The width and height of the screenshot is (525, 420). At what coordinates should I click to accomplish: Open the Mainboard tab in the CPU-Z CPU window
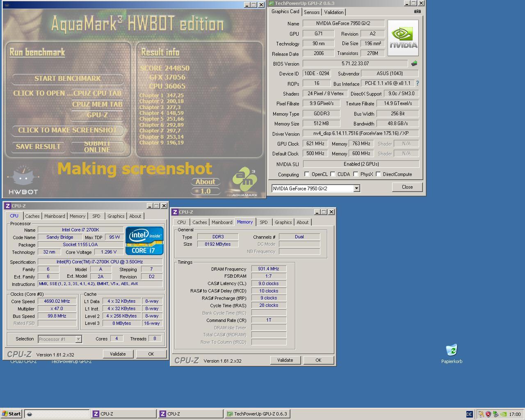coord(55,216)
